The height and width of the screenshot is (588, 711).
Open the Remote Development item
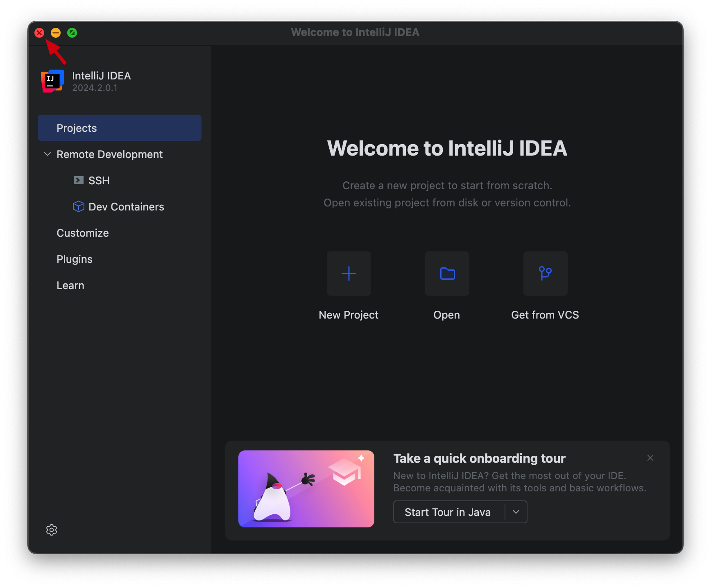(110, 154)
